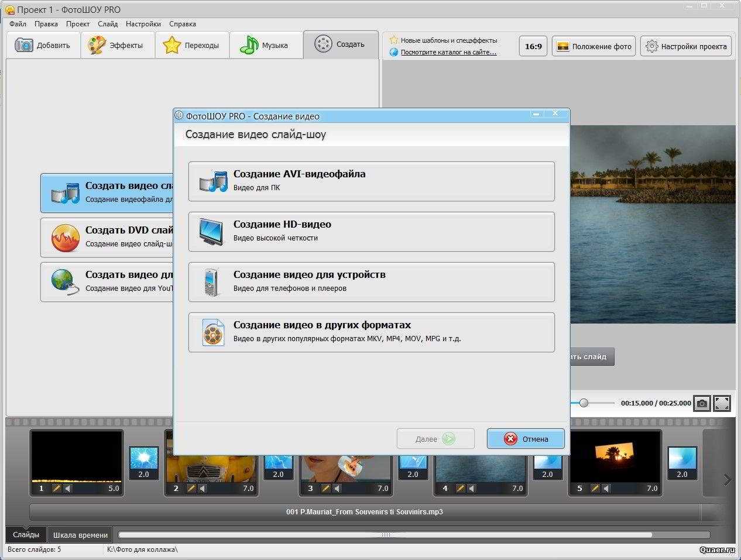Click the HD monitor icon
Screen dimensions: 741x560
point(211,232)
